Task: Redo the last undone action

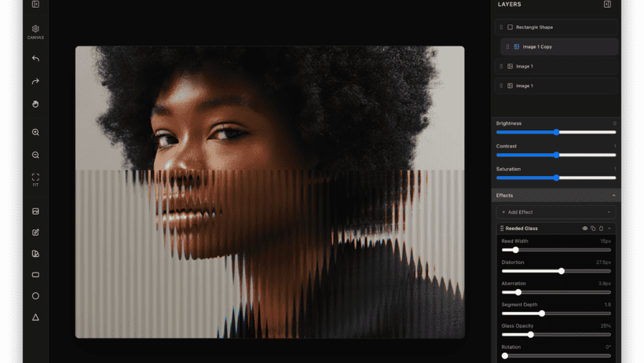Action: pyautogui.click(x=35, y=82)
